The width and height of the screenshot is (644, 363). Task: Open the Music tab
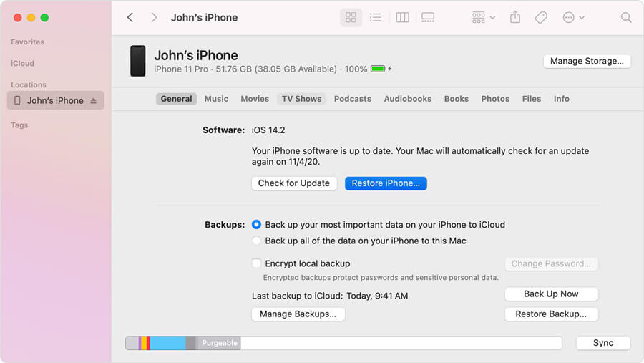pos(216,99)
